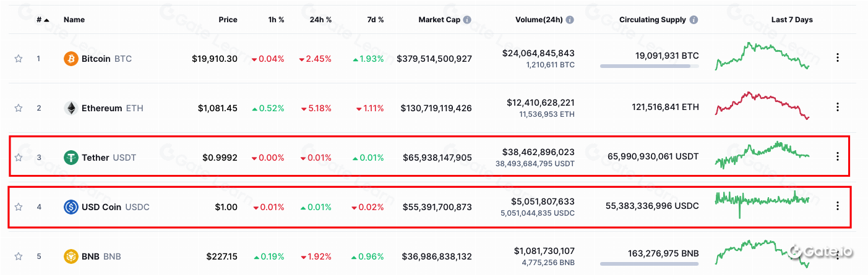Click the Circulating Supply info icon

[x=694, y=20]
